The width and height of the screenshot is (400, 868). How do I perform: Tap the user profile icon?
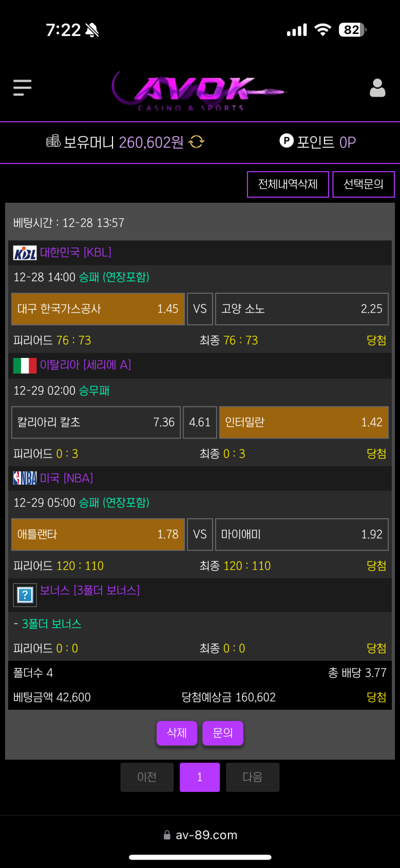(x=377, y=88)
